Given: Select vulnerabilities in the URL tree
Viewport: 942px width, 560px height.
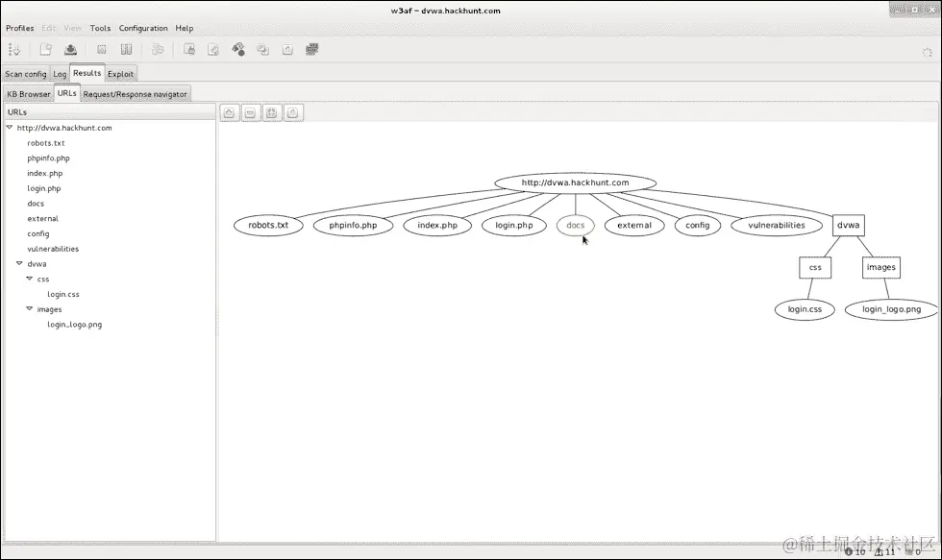Looking at the screenshot, I should [x=53, y=249].
